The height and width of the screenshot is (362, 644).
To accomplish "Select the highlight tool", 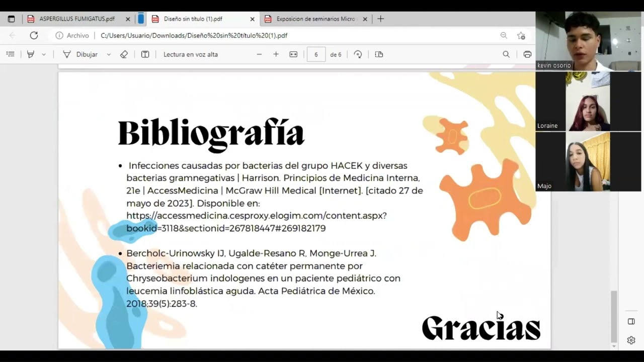I will 31,54.
